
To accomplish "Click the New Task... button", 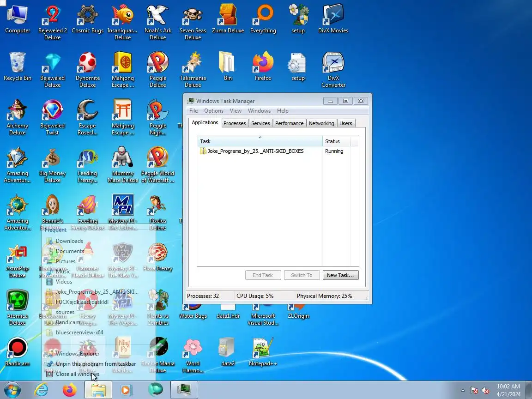I will [340, 275].
